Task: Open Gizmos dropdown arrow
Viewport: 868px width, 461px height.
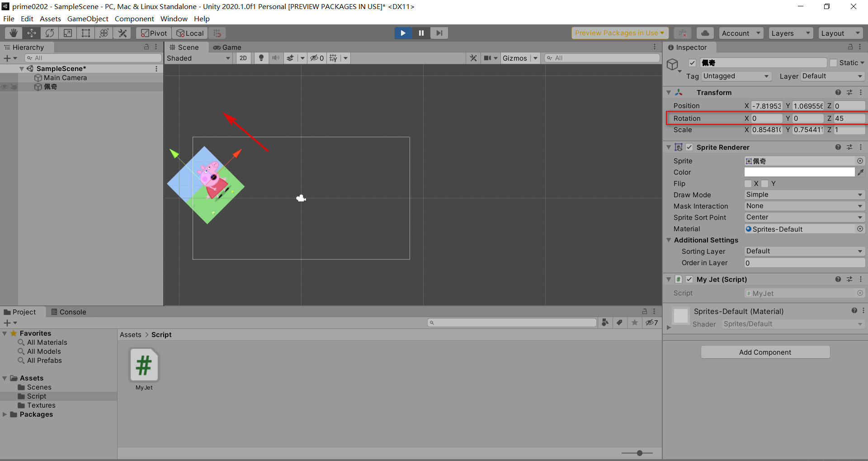Action: click(535, 58)
